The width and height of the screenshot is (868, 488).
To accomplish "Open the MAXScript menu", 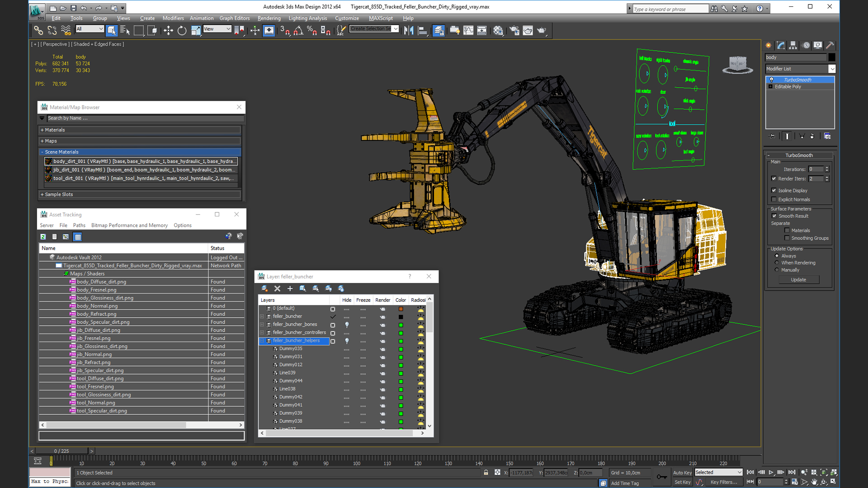I will click(x=381, y=18).
